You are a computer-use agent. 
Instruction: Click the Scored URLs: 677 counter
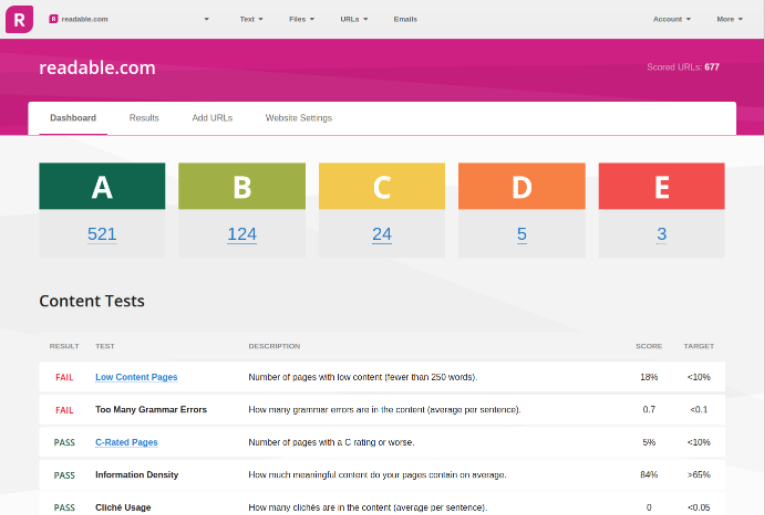point(683,67)
